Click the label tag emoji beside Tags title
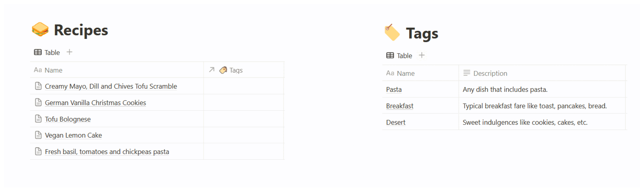The height and width of the screenshot is (191, 644). coord(392,33)
